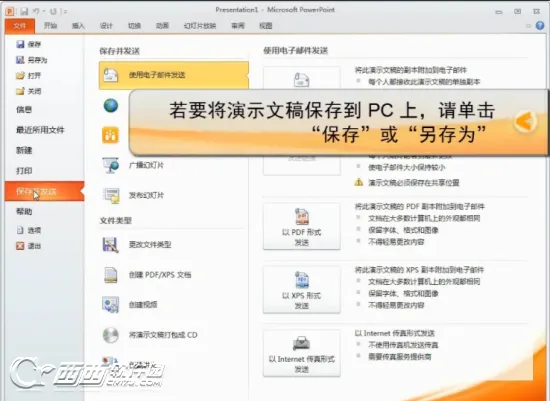This screenshot has height=401, width=550.
Task: Select 新建 in the backstage menu
Action: pyautogui.click(x=24, y=151)
